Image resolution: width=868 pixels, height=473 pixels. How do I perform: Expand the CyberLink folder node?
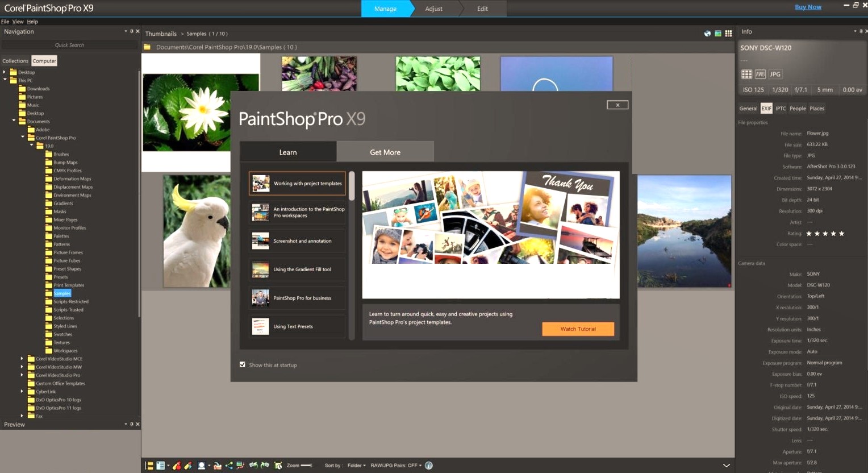tap(22, 391)
